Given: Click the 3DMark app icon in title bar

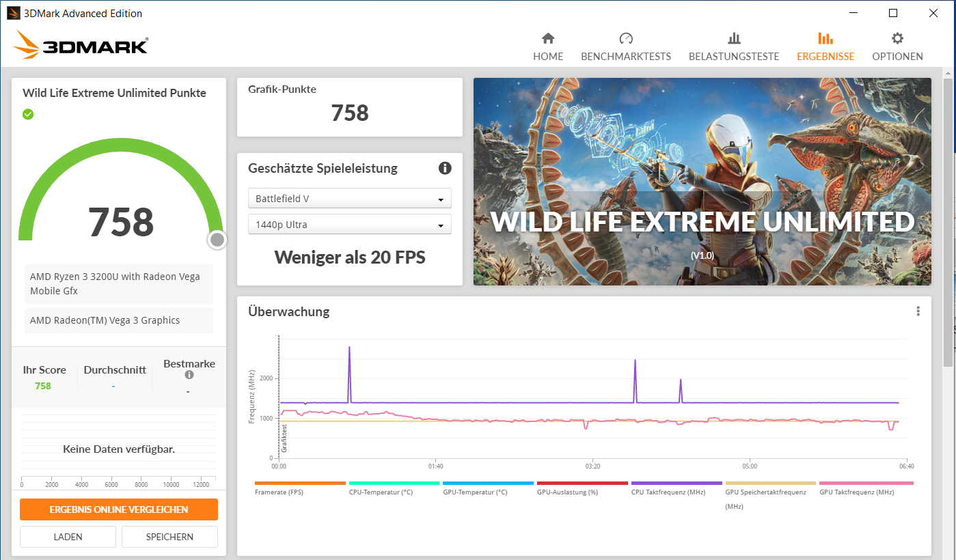Looking at the screenshot, I should 13,13.
